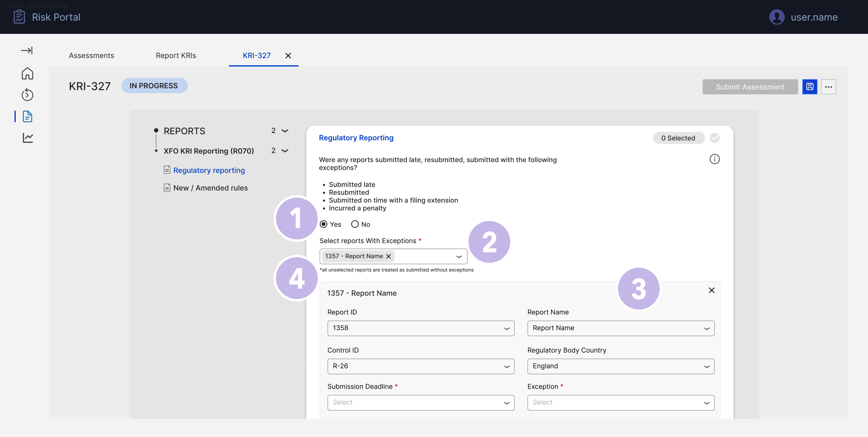
Task: Click the Submit Assessment button
Action: coord(750,87)
